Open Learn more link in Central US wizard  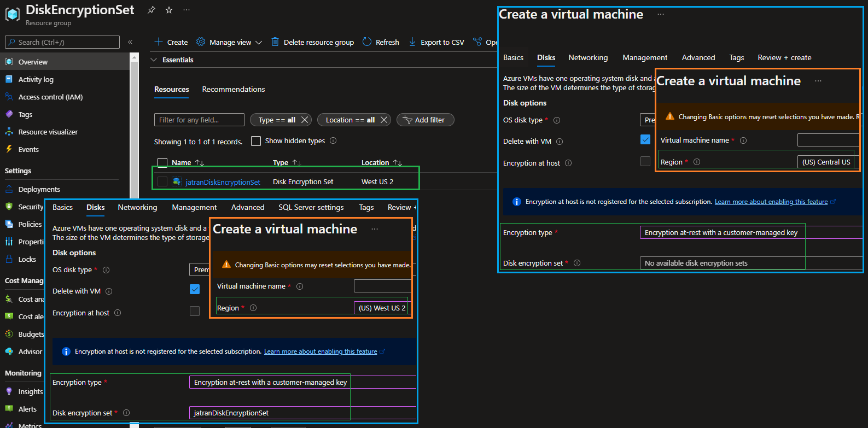(771, 202)
